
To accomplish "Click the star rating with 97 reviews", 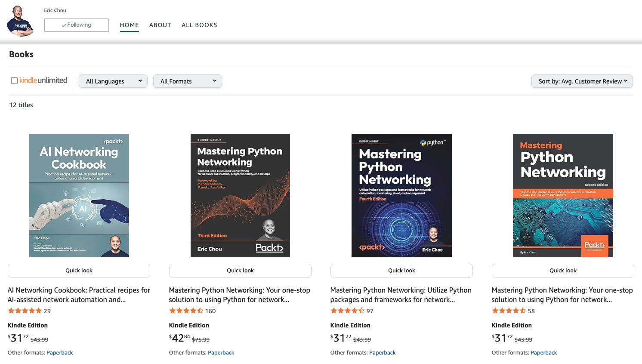I will 347,311.
